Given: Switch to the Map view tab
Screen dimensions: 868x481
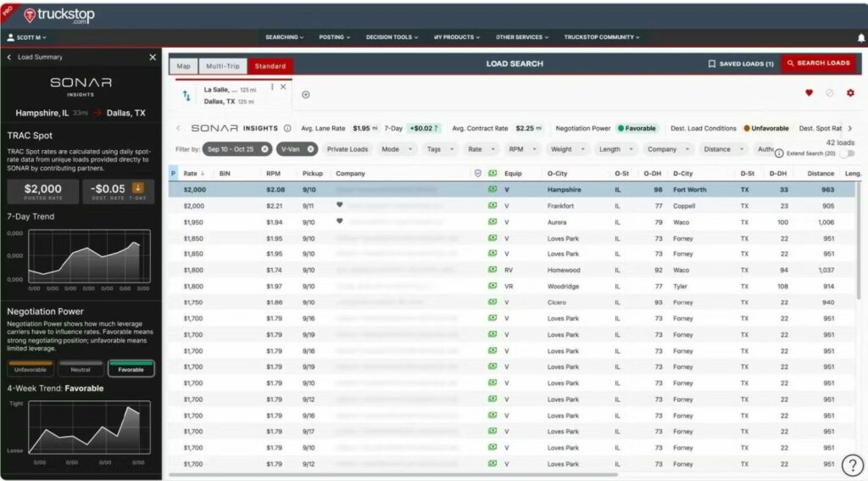Looking at the screenshot, I should [x=184, y=66].
